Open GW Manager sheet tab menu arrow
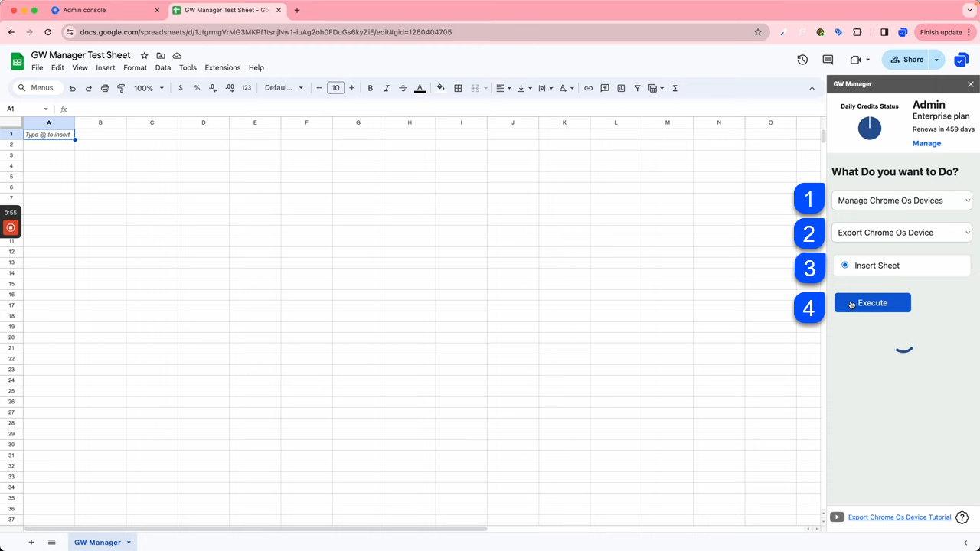The width and height of the screenshot is (980, 551). tap(129, 542)
